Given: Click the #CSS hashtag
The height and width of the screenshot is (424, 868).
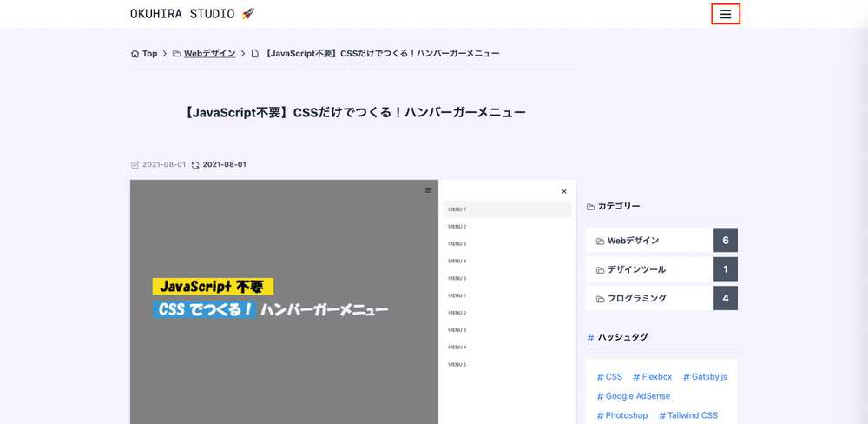Looking at the screenshot, I should tap(609, 377).
